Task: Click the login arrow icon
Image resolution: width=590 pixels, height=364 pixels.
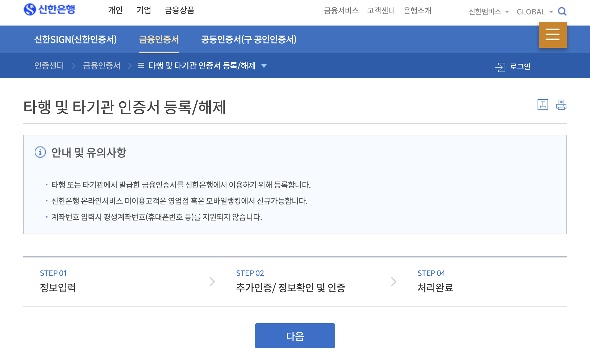Action: pos(500,67)
